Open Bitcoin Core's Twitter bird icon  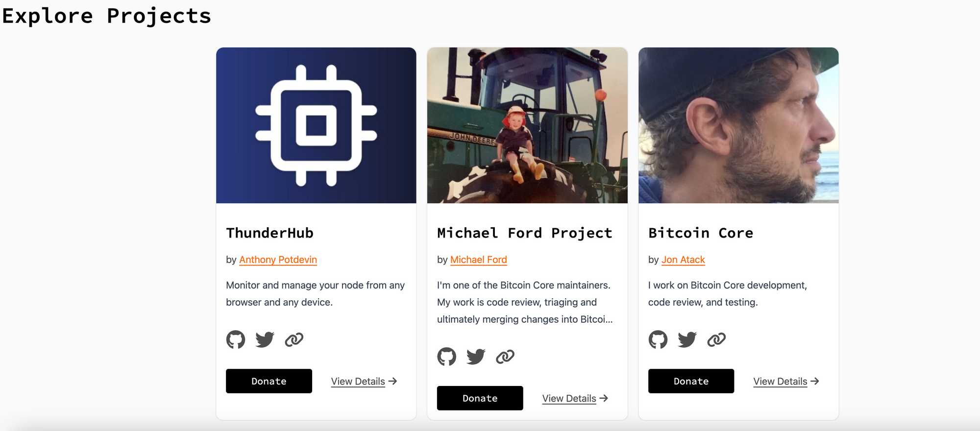click(x=687, y=339)
